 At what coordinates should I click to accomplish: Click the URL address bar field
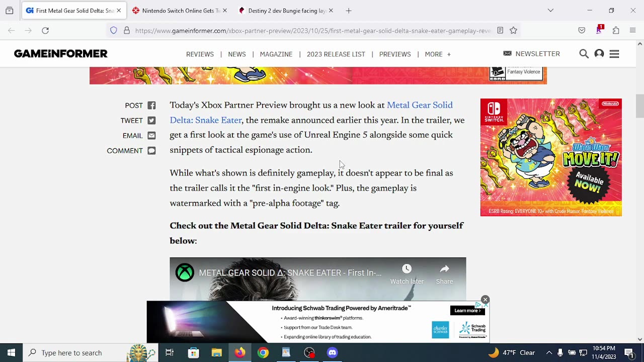(x=312, y=31)
